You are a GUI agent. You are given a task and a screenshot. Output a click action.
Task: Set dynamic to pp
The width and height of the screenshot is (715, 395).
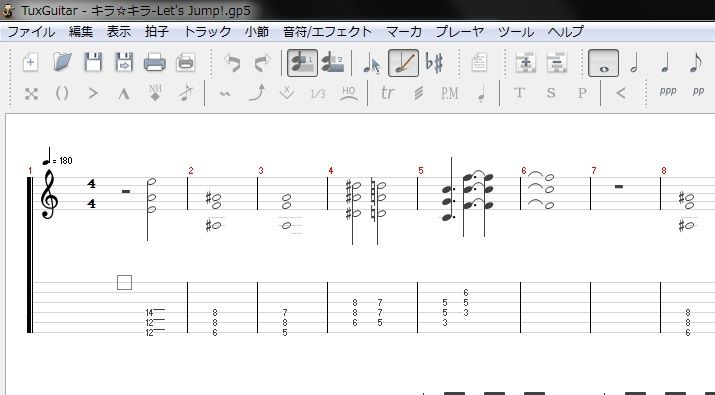point(698,91)
